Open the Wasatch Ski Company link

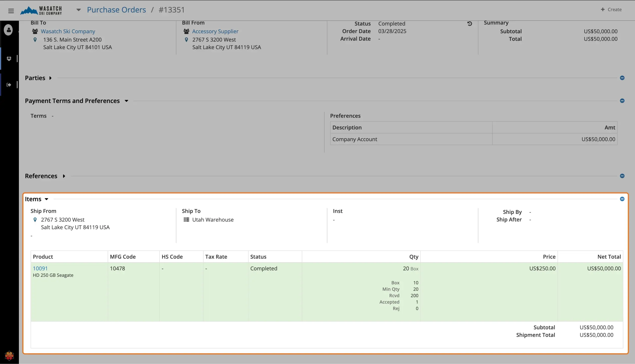click(x=68, y=31)
